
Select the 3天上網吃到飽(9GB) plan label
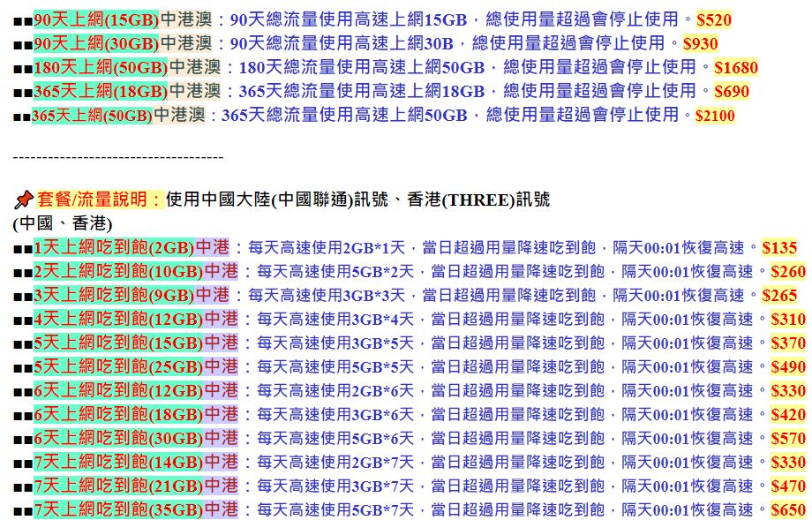(114, 295)
